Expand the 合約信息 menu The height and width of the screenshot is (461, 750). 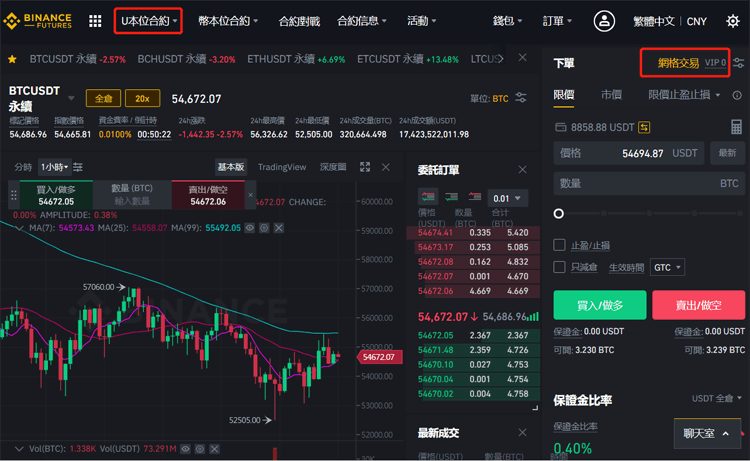coord(362,21)
